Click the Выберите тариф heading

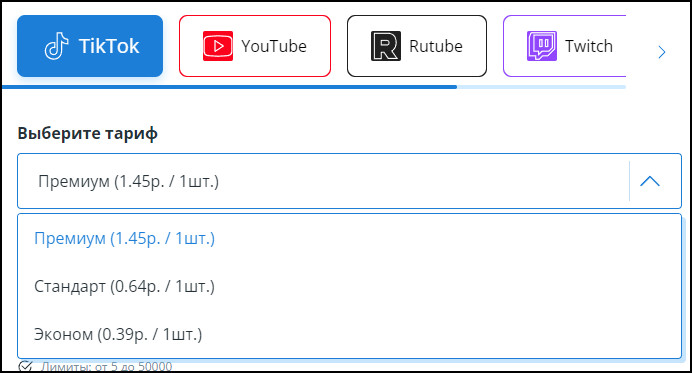pos(87,133)
